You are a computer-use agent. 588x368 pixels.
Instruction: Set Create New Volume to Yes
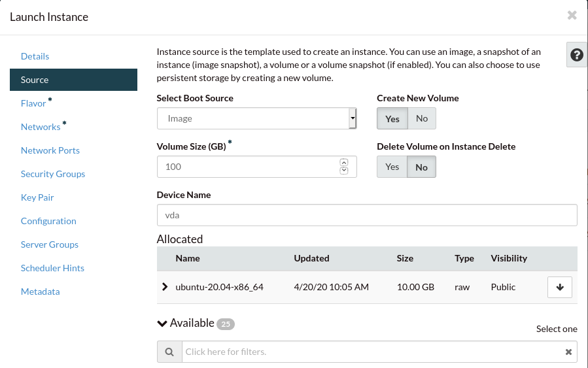pyautogui.click(x=392, y=119)
